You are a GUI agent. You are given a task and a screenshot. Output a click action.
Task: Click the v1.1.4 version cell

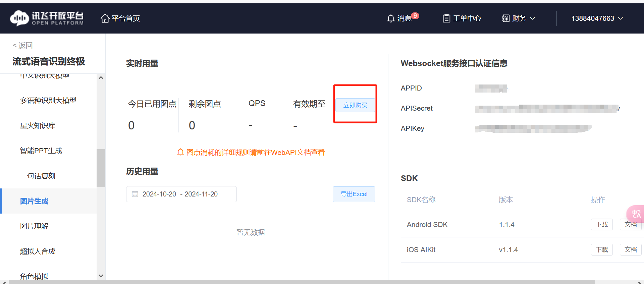coord(508,250)
